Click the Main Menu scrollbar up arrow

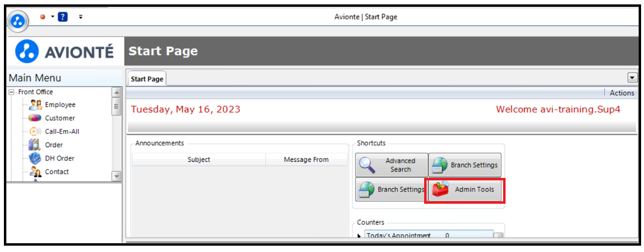pos(117,92)
